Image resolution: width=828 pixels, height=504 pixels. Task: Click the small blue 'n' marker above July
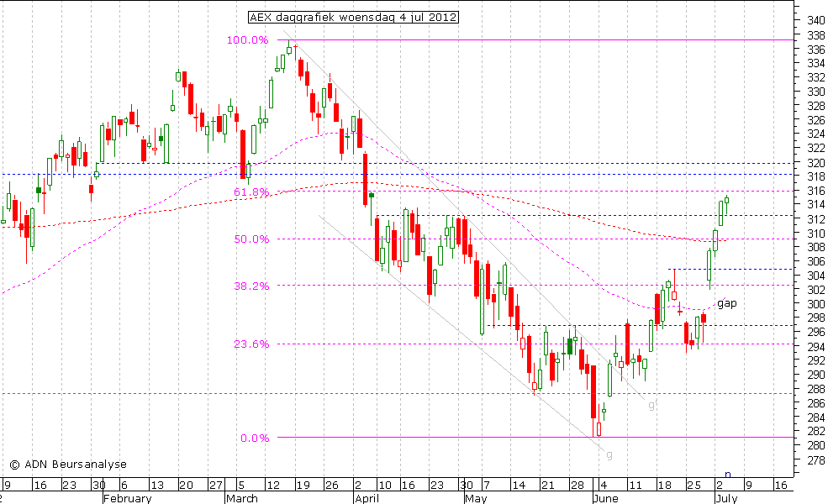click(x=728, y=474)
